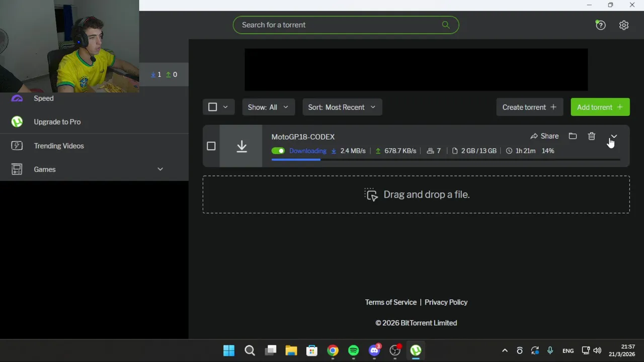644x362 pixels.
Task: Open the select-all checkbox dropdown arrow
Action: [x=225, y=107]
